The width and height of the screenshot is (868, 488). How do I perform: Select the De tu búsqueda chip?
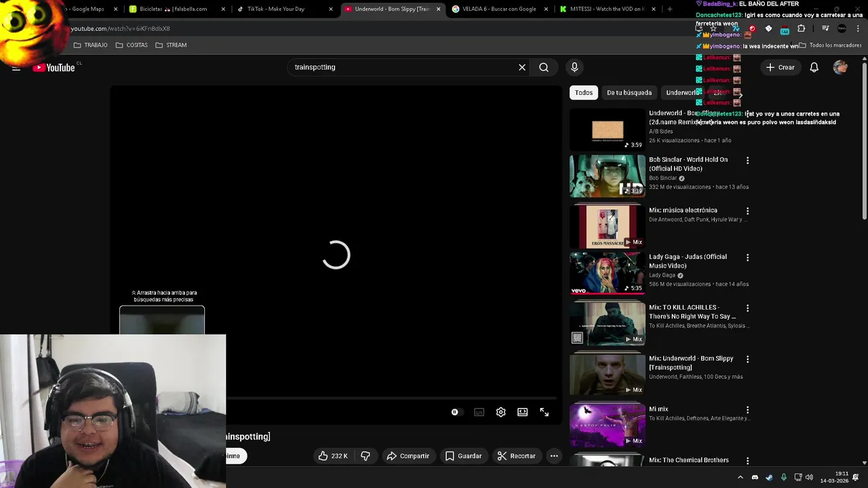click(629, 93)
